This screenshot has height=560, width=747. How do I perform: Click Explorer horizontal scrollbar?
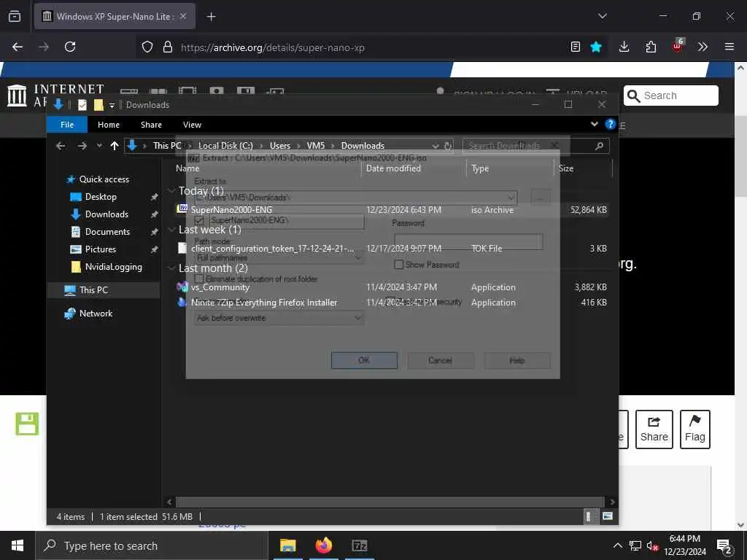[390, 502]
